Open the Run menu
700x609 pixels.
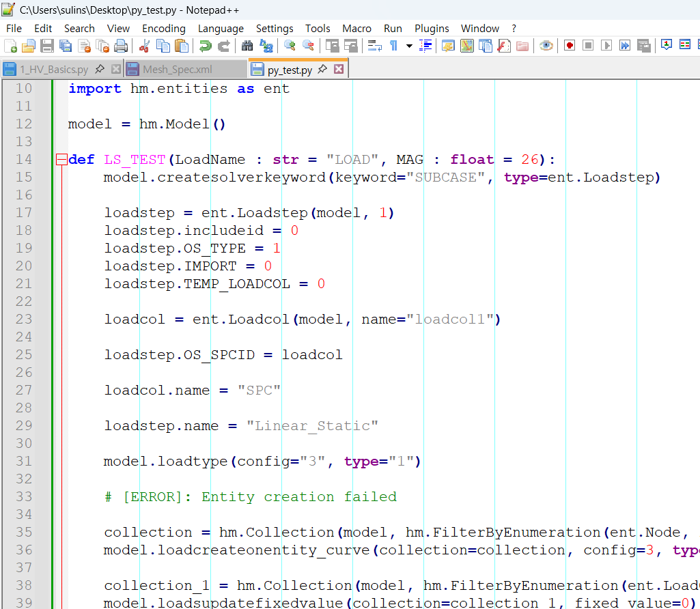point(393,29)
